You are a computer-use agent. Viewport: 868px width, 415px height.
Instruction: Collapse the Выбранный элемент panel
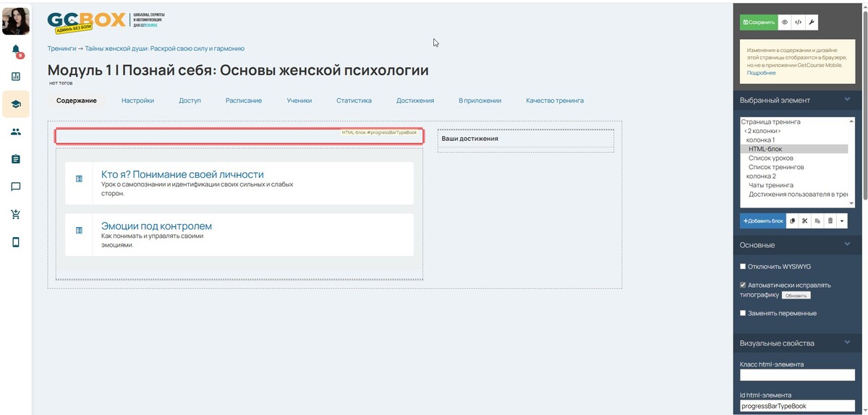[x=847, y=100]
